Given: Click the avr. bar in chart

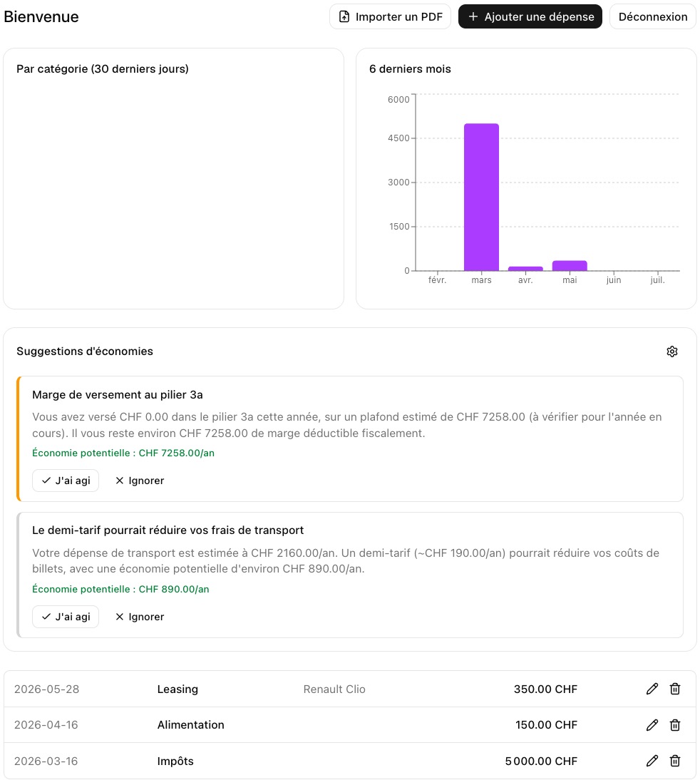Looking at the screenshot, I should point(525,269).
